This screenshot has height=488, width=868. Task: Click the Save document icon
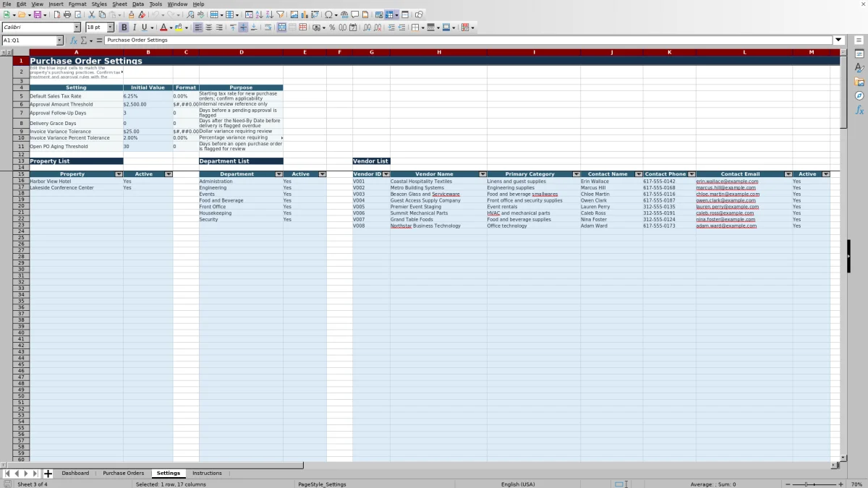point(37,14)
